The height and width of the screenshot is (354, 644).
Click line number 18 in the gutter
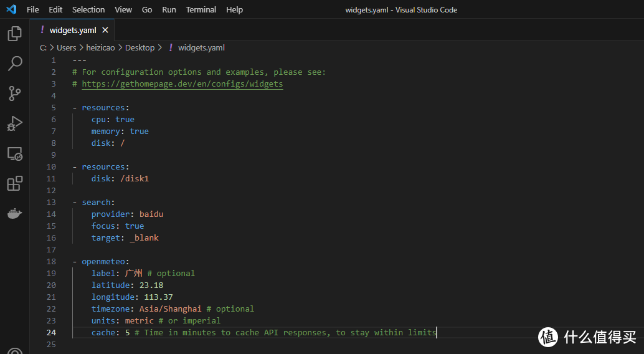(51, 262)
